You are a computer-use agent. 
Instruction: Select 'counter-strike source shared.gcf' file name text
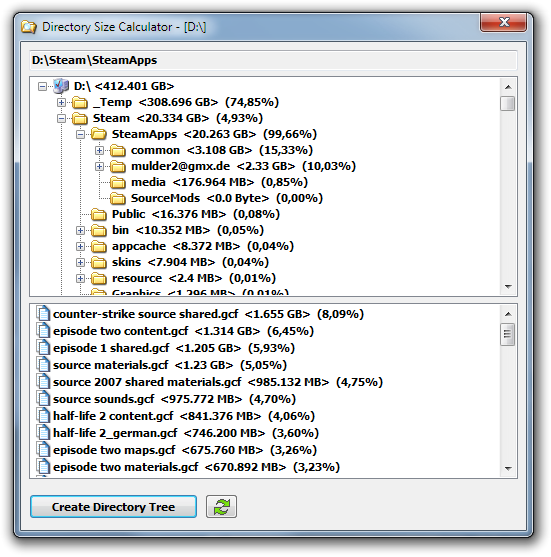[x=146, y=314]
